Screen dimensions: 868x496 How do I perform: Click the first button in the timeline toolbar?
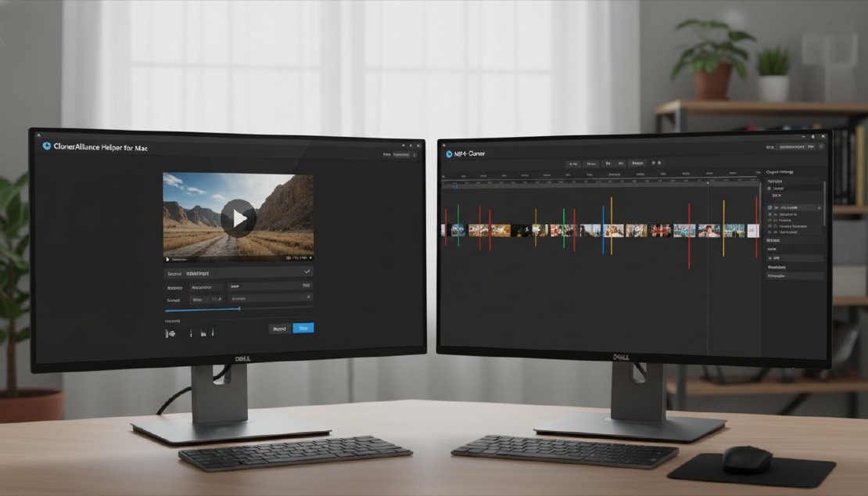coord(572,164)
